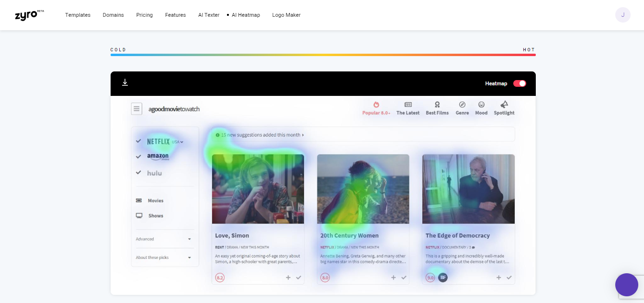Uncheck the Hulu service checkmark
644x303 pixels.
click(x=138, y=172)
